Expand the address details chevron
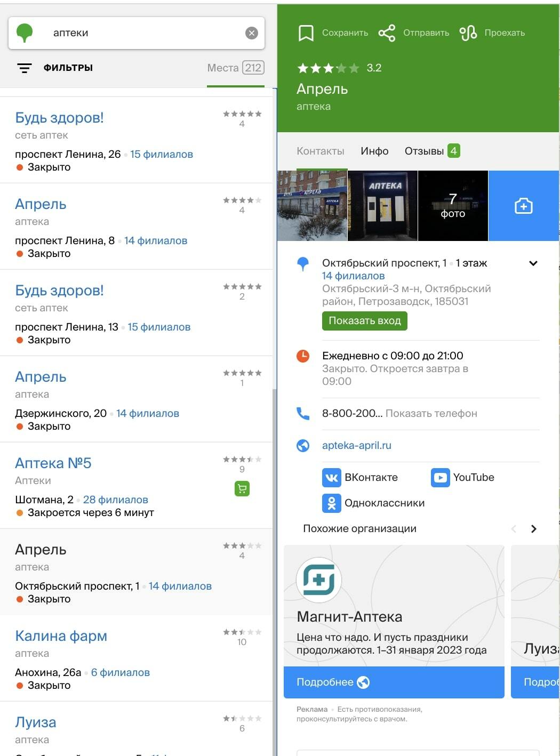The image size is (560, 756). [x=533, y=263]
